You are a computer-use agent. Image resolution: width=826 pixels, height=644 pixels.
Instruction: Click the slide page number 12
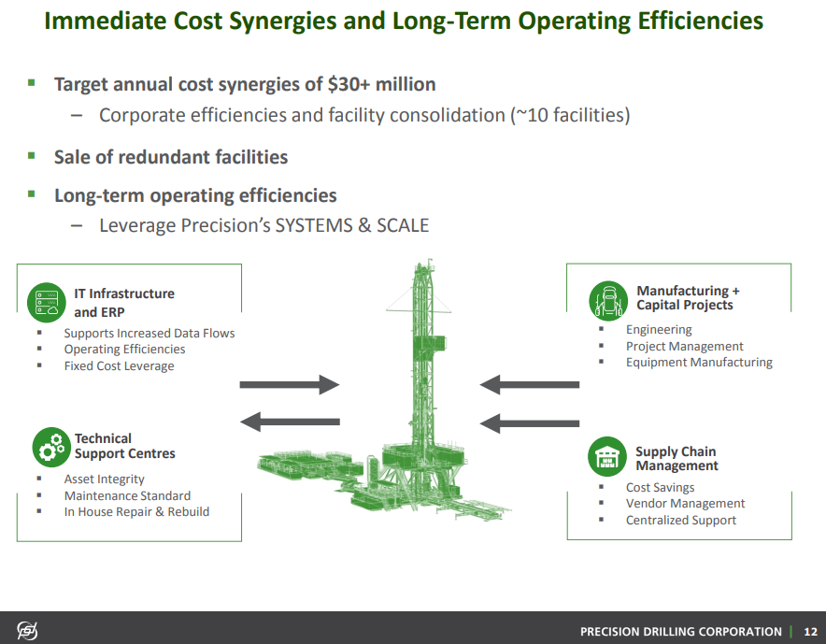point(810,631)
